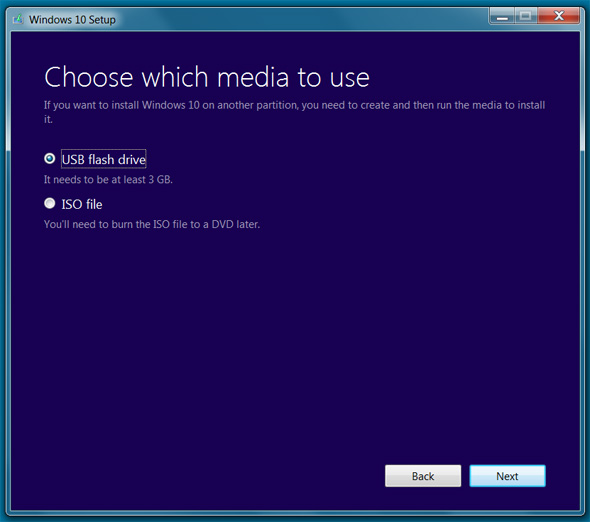The width and height of the screenshot is (590, 522).
Task: Click the Windows 10 Setup title icon
Action: pyautogui.click(x=18, y=19)
